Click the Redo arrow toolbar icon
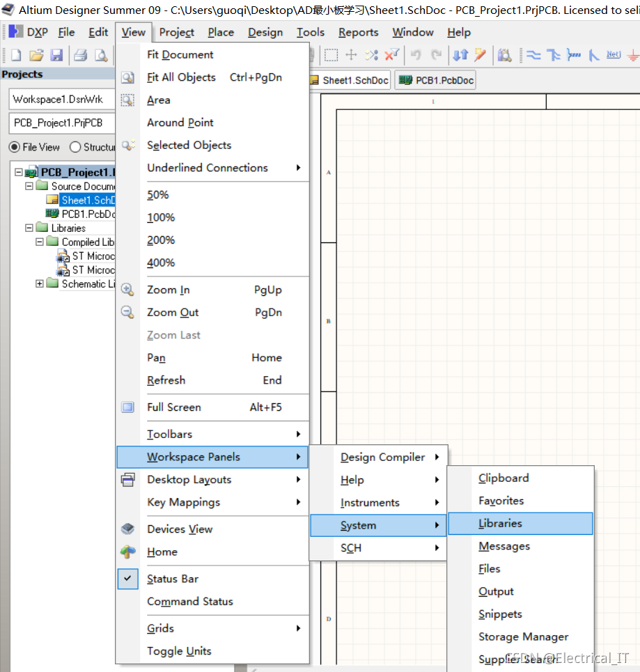 point(437,55)
